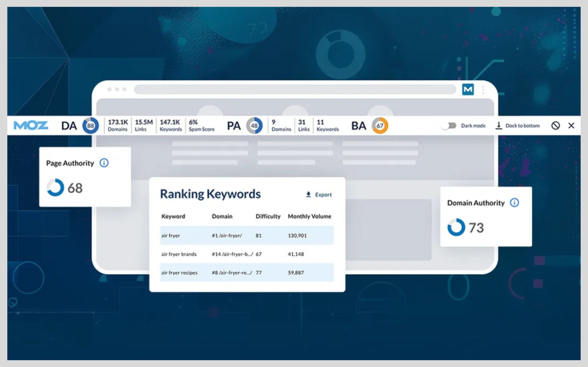Click the Dock to bottom download icon
Image resolution: width=588 pixels, height=367 pixels.
click(x=499, y=126)
